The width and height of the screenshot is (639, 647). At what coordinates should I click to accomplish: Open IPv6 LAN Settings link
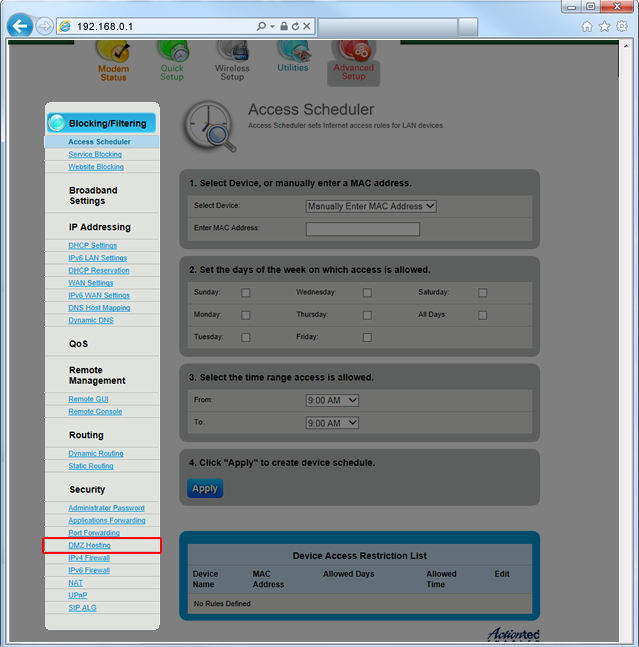click(x=97, y=258)
